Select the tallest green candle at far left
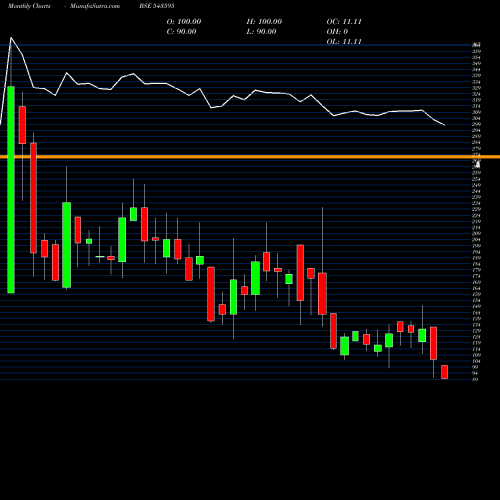 [11, 190]
